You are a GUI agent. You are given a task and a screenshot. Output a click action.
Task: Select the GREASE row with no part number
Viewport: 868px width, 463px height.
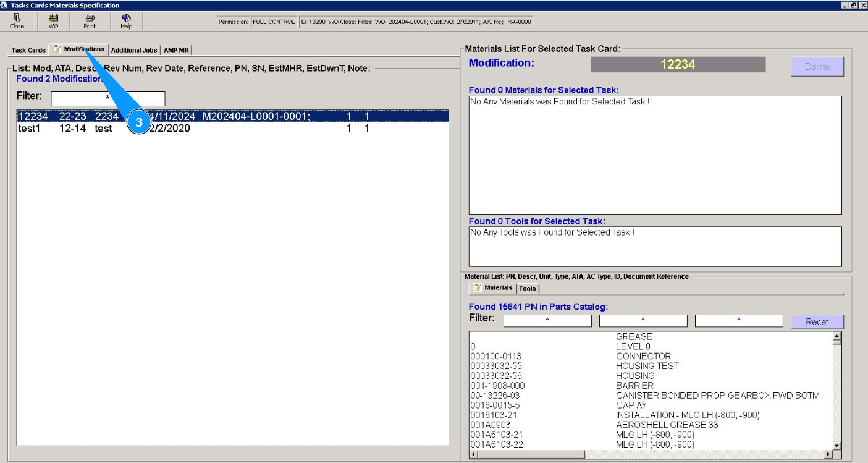(651, 337)
